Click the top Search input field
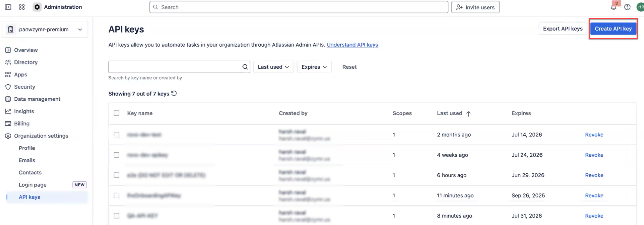The width and height of the screenshot is (644, 225). [298, 7]
